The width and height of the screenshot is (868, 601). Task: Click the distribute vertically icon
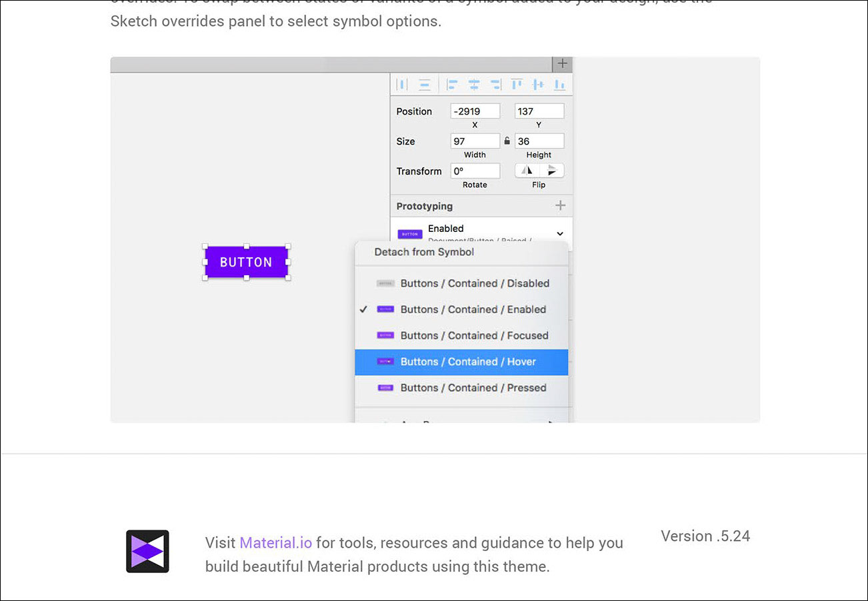pyautogui.click(x=425, y=85)
